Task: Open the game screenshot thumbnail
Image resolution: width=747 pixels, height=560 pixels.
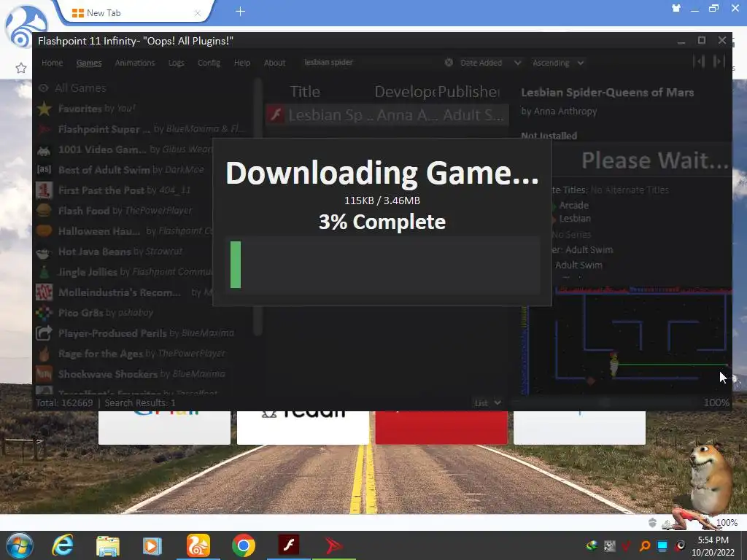Action: (x=627, y=341)
